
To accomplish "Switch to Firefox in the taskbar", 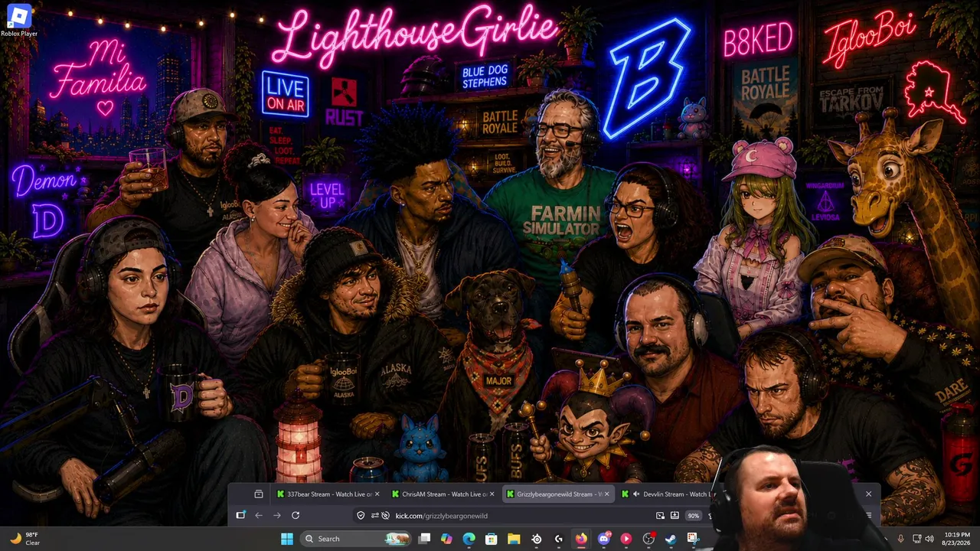I will [581, 539].
